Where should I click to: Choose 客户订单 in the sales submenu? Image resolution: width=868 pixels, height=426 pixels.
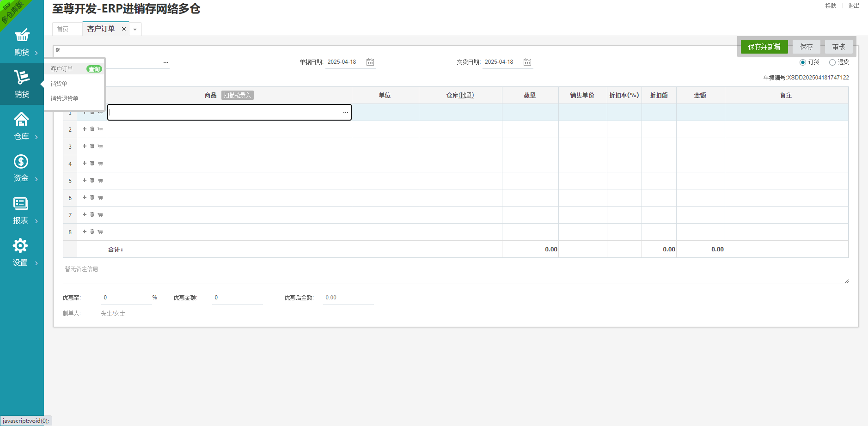(61, 69)
